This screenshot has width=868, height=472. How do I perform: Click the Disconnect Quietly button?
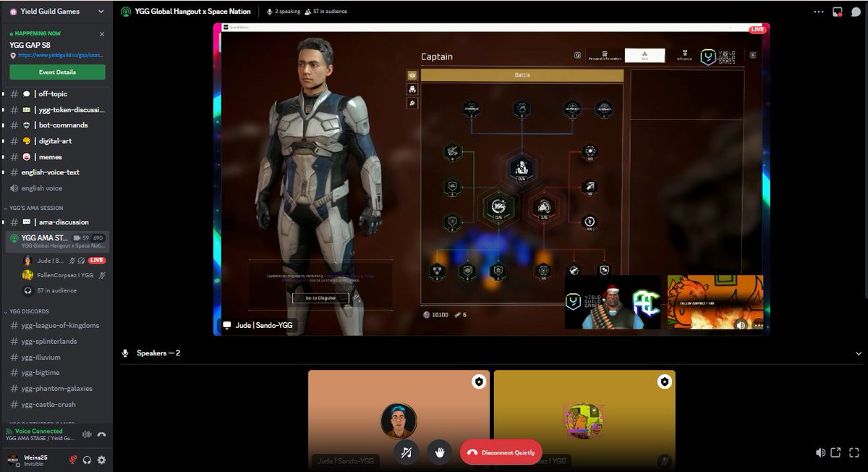(501, 452)
